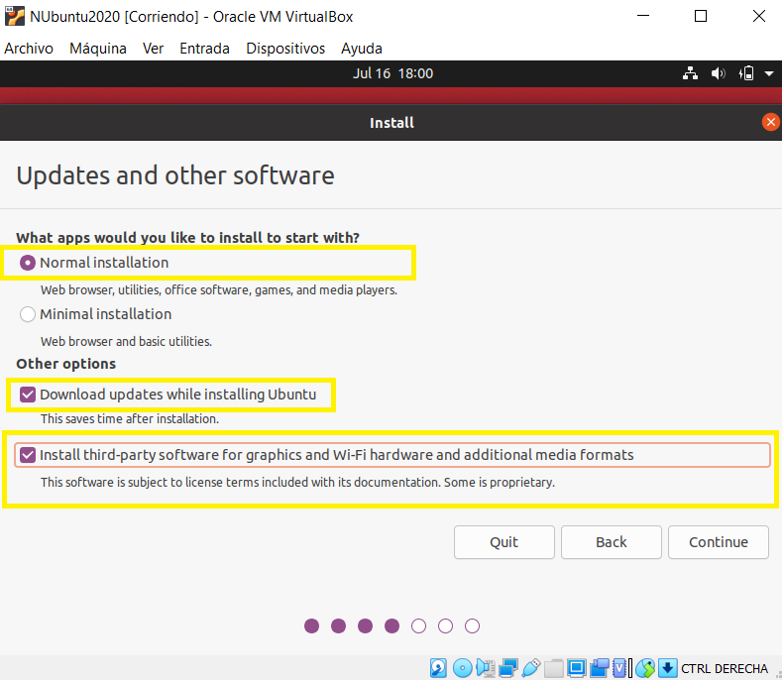Image resolution: width=784 pixels, height=680 pixels.
Task: Click the network icon in Ubuntu top bar
Action: point(691,73)
